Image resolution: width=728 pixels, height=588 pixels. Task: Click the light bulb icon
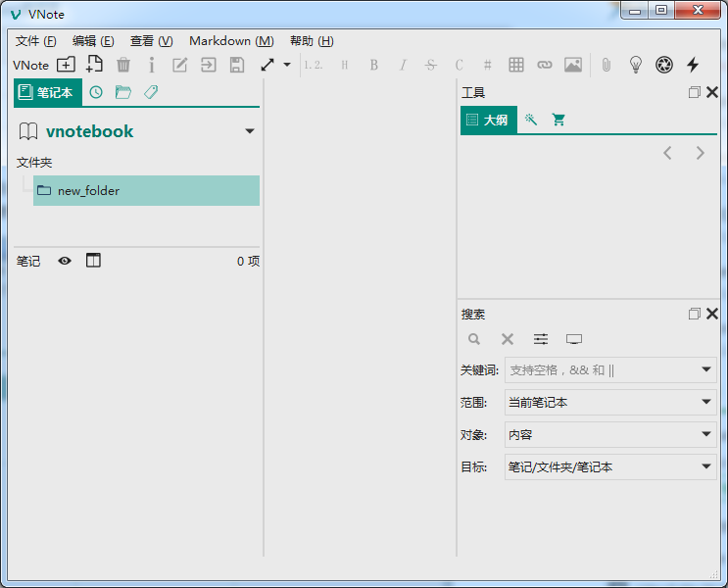(636, 65)
